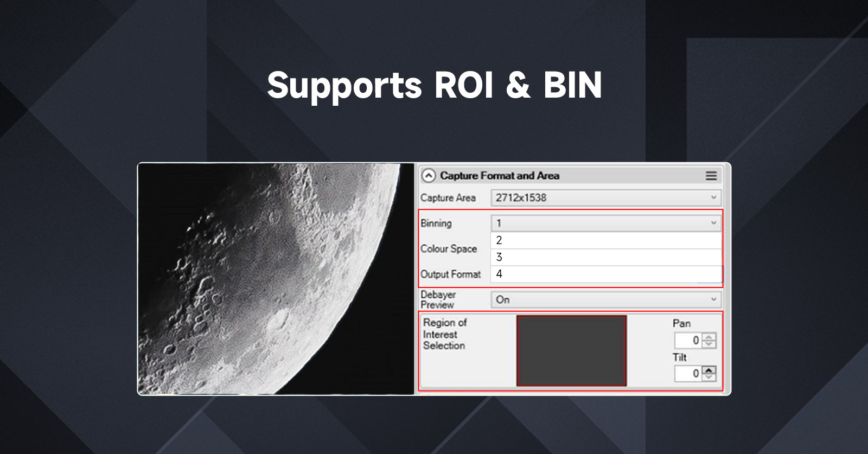Click the dark Region of Interest box
Viewport: 868px width, 454px height.
[x=571, y=351]
